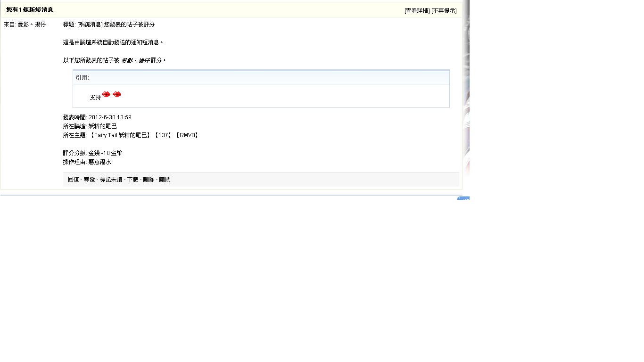Click 回復 to reply to message
The width and height of the screenshot is (644, 362).
pos(74,180)
